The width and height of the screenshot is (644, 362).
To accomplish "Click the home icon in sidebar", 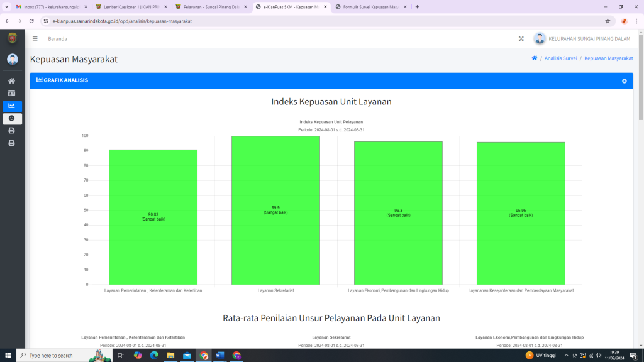I will click(x=11, y=81).
